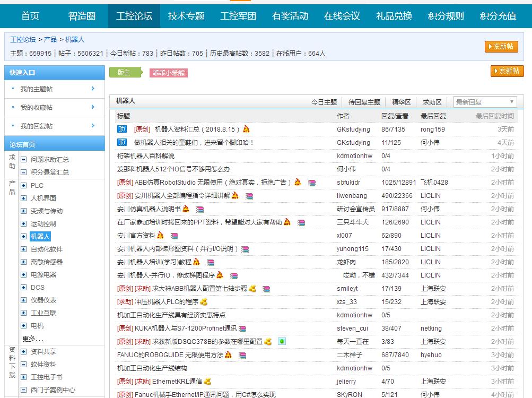This screenshot has height=398, width=532.
Task: Click the 顶 pin icon on 机器人资料汇总 thread
Action: tap(121, 129)
